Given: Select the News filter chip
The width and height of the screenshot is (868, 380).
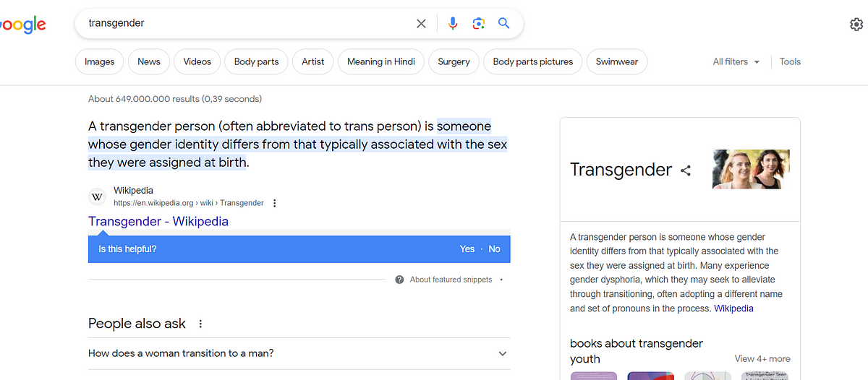Looking at the screenshot, I should tap(149, 61).
